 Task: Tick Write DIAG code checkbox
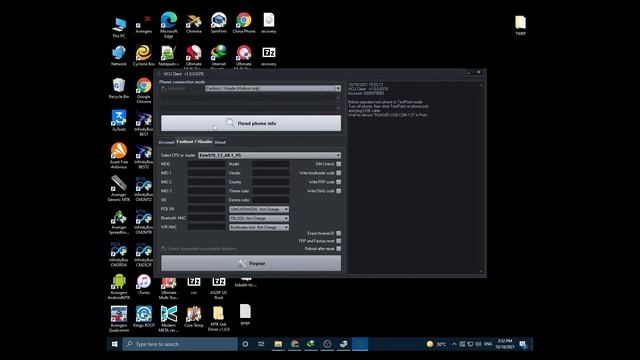coord(338,191)
